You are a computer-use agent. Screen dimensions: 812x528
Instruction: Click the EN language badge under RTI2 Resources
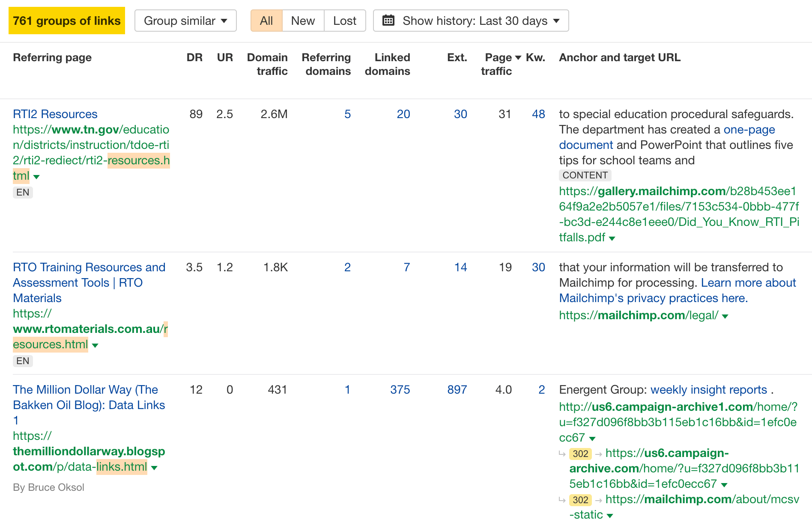tap(22, 192)
